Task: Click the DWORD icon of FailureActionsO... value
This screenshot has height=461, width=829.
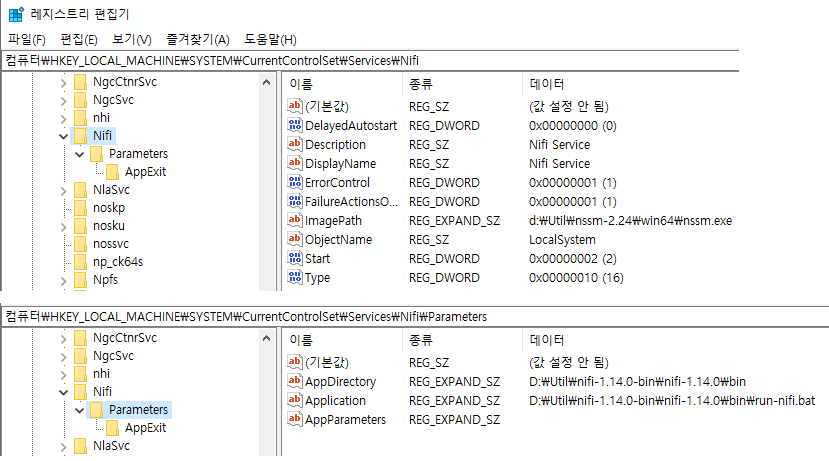Action: [294, 201]
